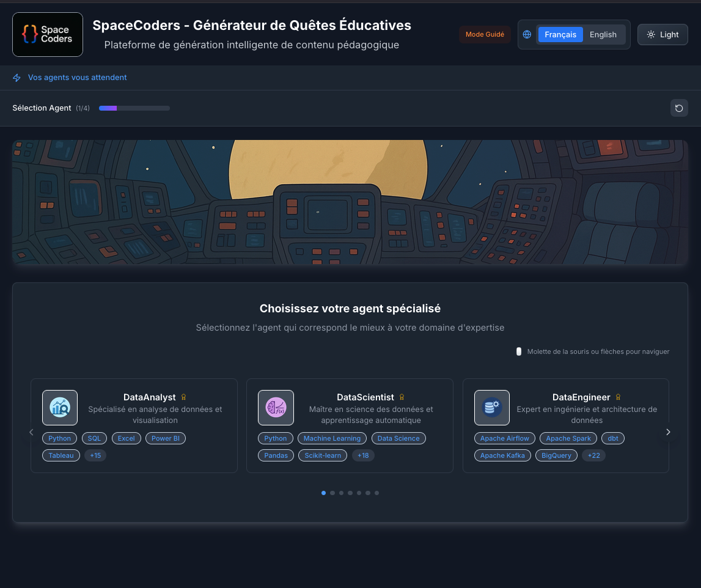Choose the DataAnalyst agent title

click(149, 397)
